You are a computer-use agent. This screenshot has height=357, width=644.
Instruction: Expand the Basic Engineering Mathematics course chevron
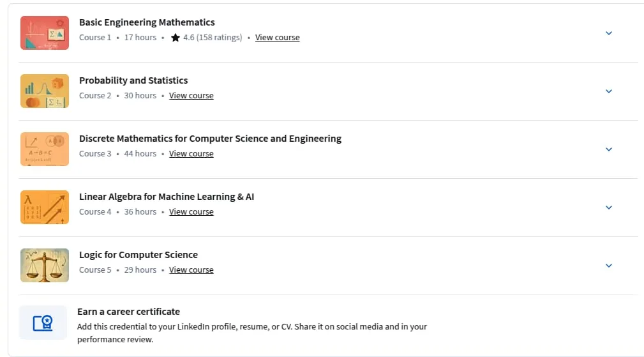pos(609,33)
